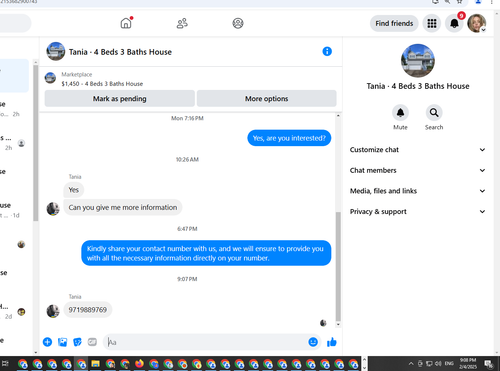Attach a photo using the image icon
This screenshot has width=500, height=371.
62,342
